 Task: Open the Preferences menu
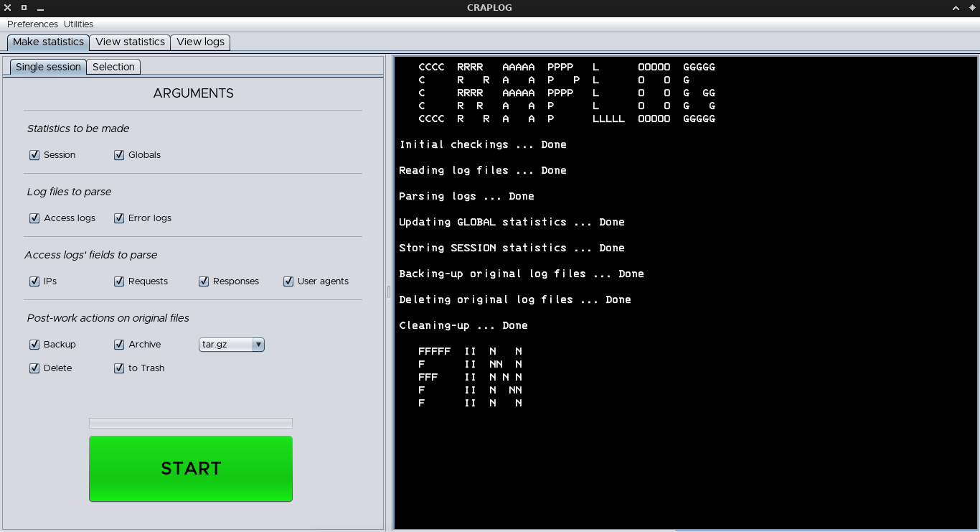point(32,24)
